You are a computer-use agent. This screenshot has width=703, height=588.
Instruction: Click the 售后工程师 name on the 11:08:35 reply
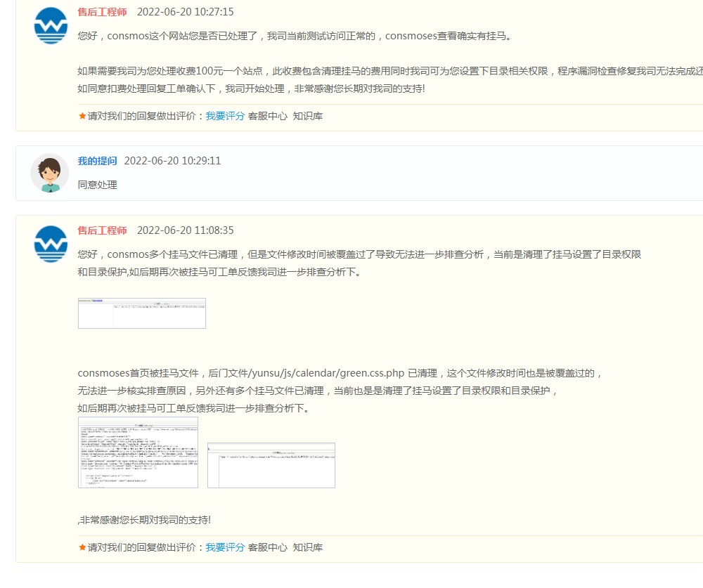pyautogui.click(x=103, y=230)
